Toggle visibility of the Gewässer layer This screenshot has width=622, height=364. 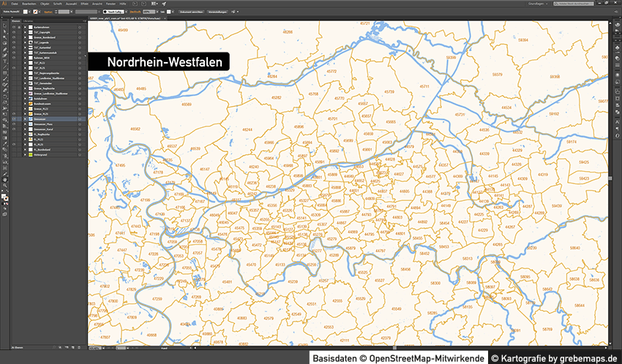point(14,119)
